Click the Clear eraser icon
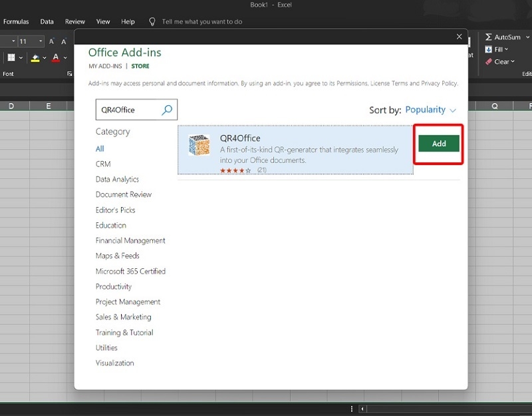Viewport: 532px width, 416px height. pyautogui.click(x=489, y=62)
